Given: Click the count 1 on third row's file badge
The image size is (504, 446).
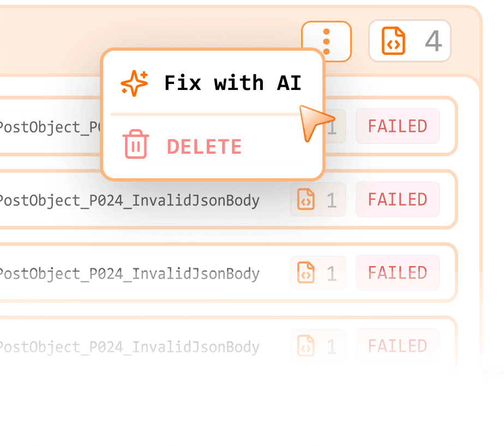Looking at the screenshot, I should pos(332,273).
